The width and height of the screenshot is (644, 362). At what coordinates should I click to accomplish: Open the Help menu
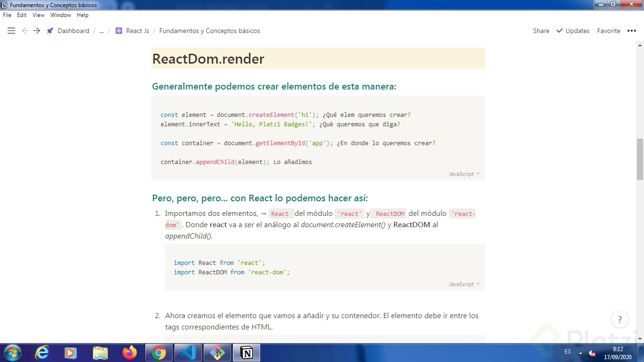83,15
